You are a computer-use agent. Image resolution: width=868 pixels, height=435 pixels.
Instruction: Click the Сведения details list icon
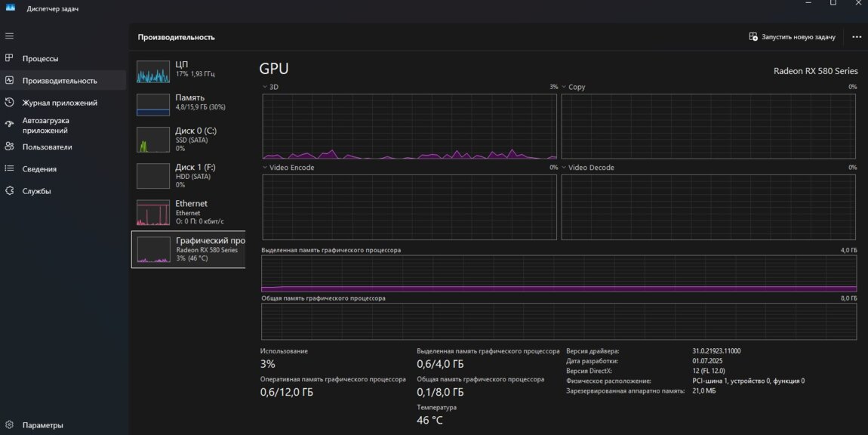click(x=9, y=168)
